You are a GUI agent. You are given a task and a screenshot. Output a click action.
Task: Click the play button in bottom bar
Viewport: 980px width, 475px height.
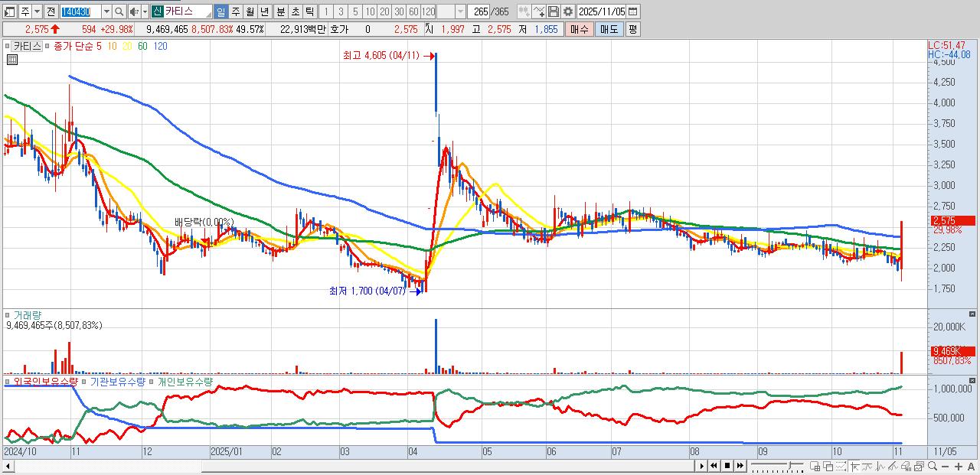[702, 466]
